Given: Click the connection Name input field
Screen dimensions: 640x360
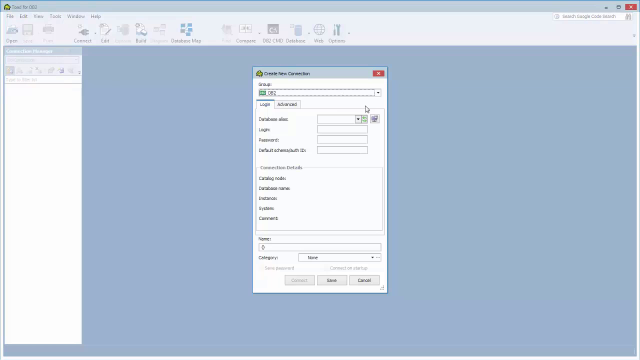Looking at the screenshot, I should coord(320,247).
